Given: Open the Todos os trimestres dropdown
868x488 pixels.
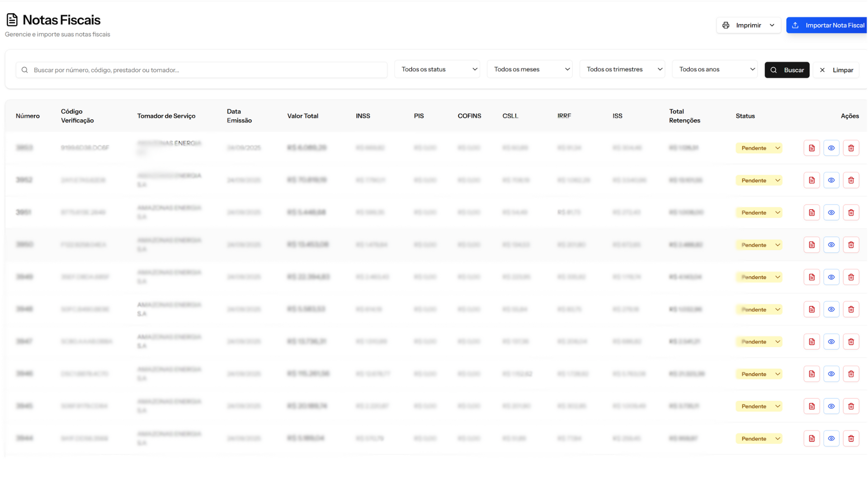Looking at the screenshot, I should 622,69.
